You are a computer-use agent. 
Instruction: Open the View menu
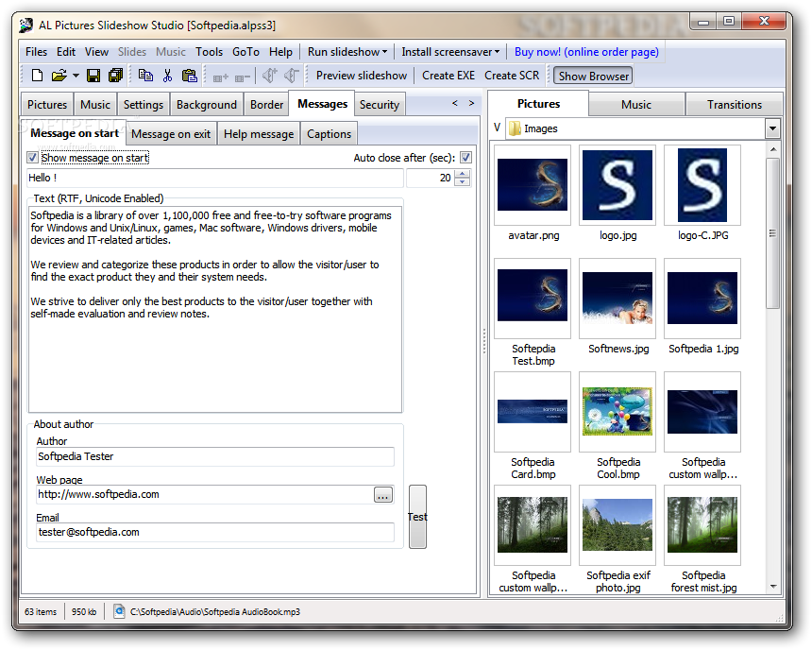97,52
